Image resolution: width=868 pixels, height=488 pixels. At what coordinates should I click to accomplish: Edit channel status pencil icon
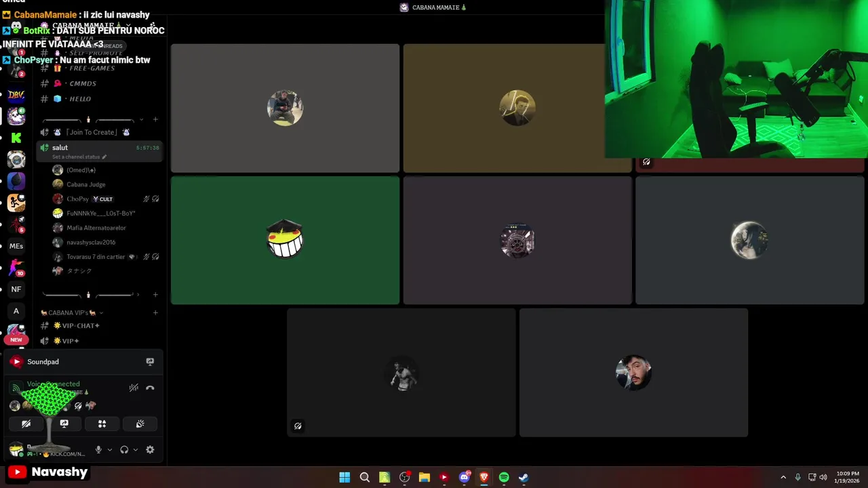click(104, 157)
